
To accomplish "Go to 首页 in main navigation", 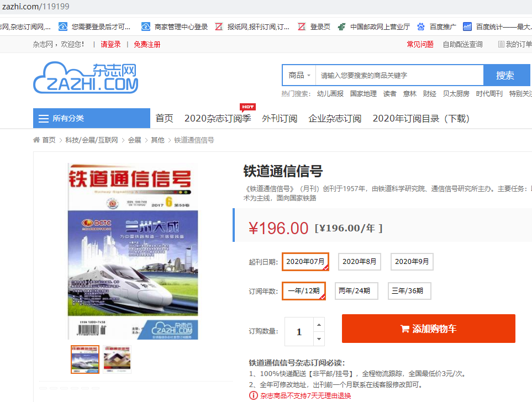I will pyautogui.click(x=164, y=118).
